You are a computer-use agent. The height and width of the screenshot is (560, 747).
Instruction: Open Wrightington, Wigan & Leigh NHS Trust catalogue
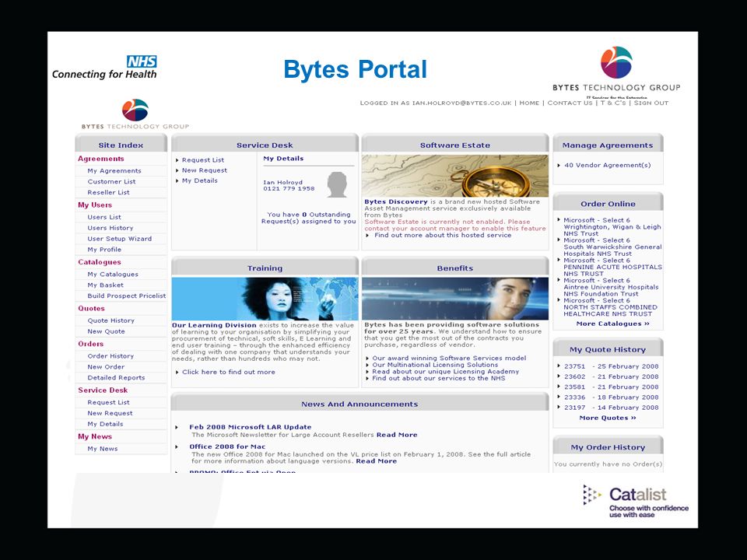(x=612, y=227)
